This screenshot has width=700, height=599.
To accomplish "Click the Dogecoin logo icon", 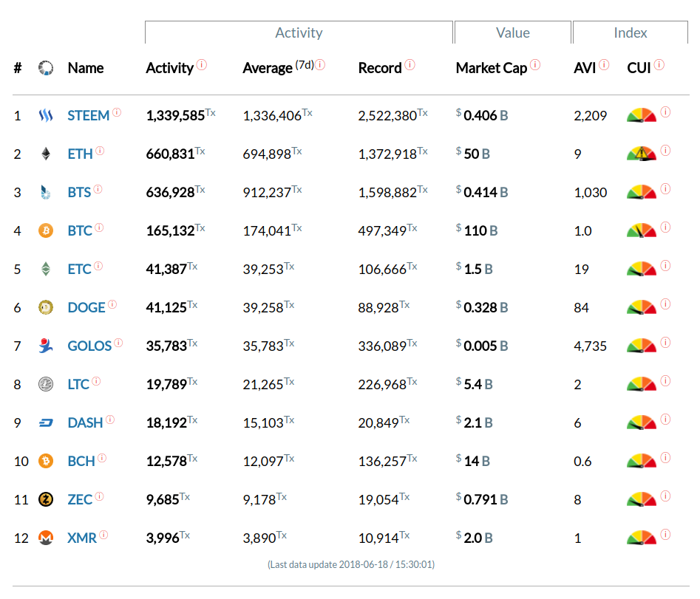I will point(46,307).
